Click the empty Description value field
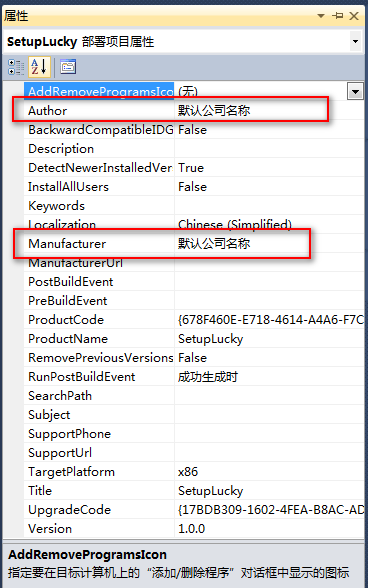Screen dimensions: 368x588 click(x=269, y=149)
